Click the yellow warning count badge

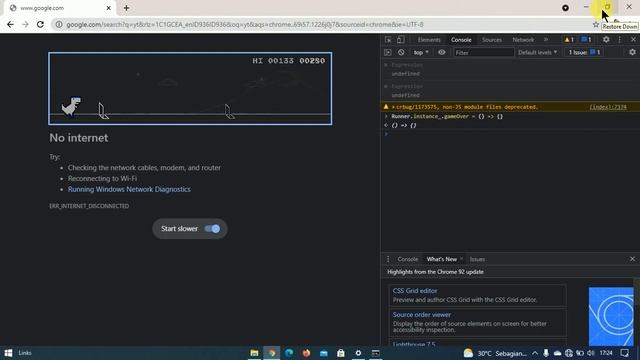click(569, 40)
